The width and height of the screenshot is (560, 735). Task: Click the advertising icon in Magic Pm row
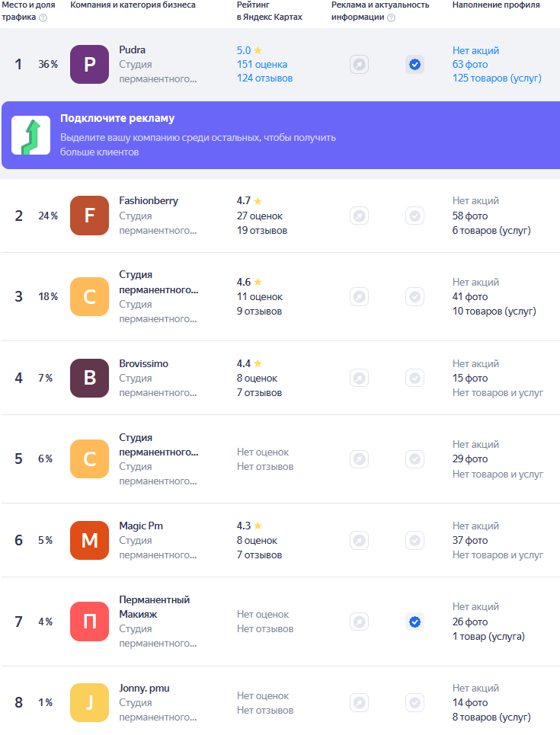click(360, 541)
